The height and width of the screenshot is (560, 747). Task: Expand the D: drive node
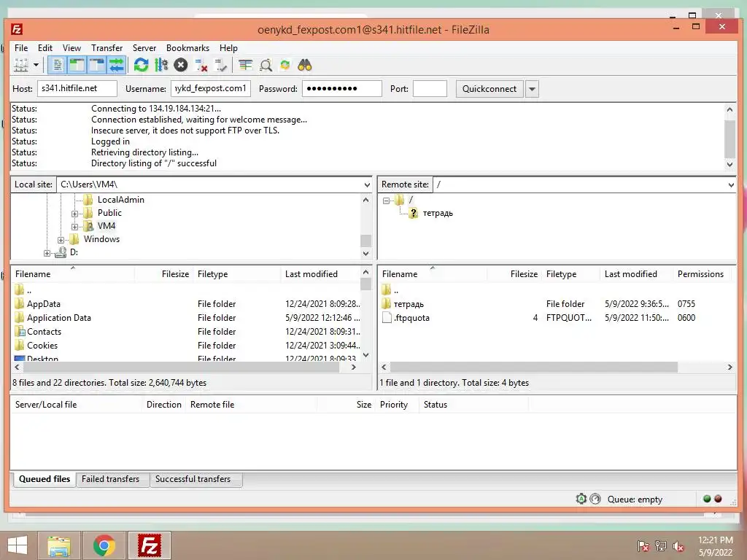47,253
